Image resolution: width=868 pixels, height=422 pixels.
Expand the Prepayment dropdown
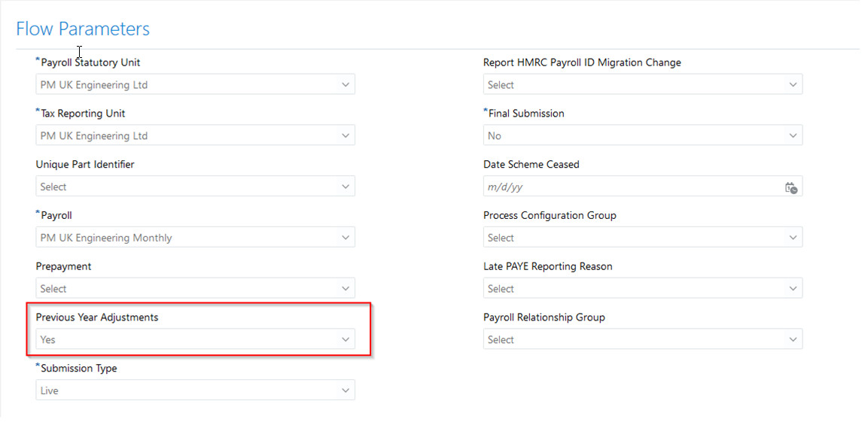[x=195, y=289]
